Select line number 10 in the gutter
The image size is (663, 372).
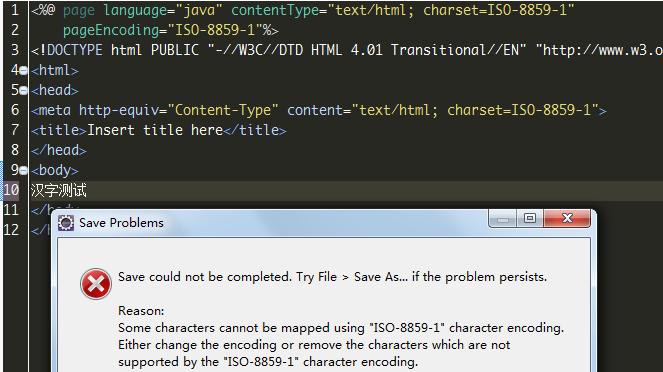tap(11, 190)
